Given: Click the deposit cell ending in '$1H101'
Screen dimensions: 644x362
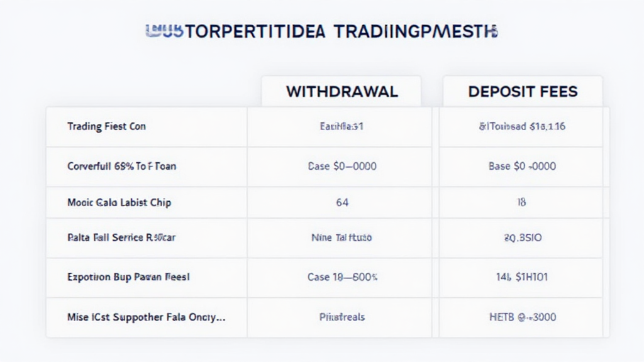Looking at the screenshot, I should 522,276.
